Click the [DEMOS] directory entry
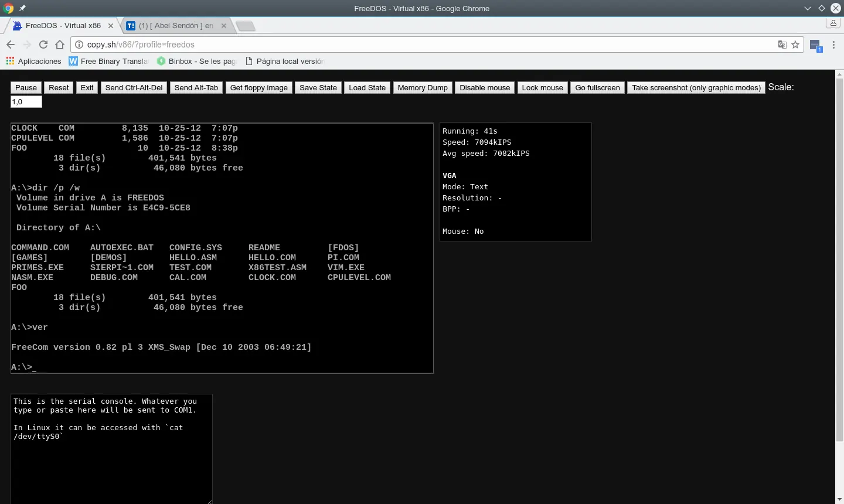The width and height of the screenshot is (844, 504). pos(108,257)
